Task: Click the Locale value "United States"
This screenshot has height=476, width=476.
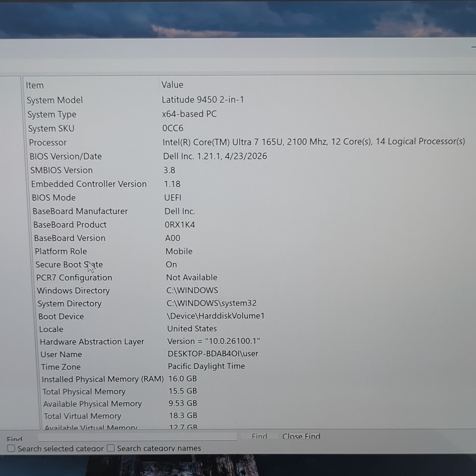Action: coord(192,329)
